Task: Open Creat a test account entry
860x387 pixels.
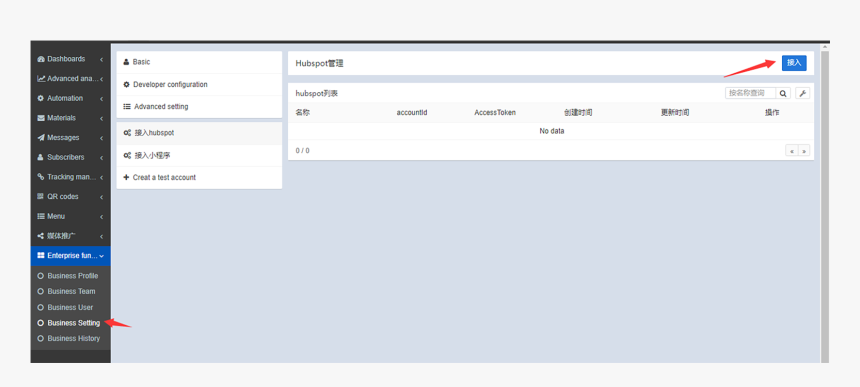Action: click(199, 178)
